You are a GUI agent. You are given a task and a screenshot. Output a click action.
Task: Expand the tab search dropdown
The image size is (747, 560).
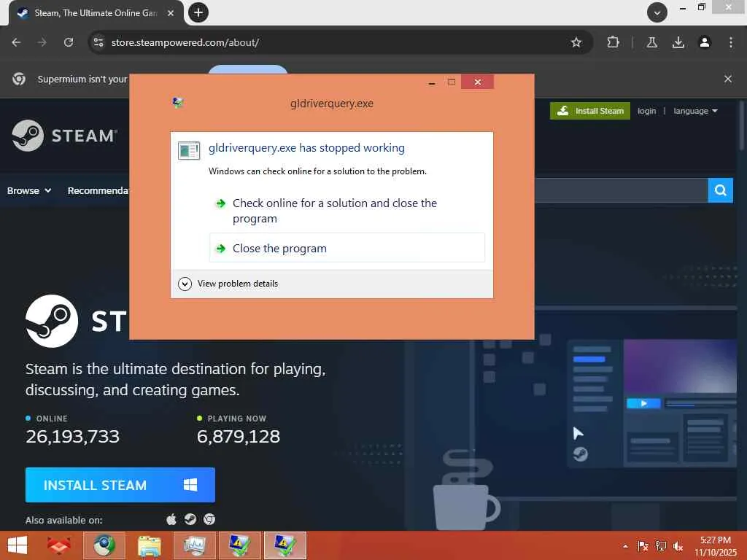[657, 13]
